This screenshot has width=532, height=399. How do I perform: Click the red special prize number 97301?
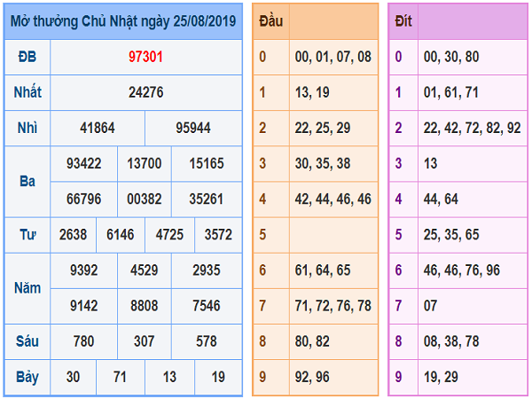[x=145, y=57]
